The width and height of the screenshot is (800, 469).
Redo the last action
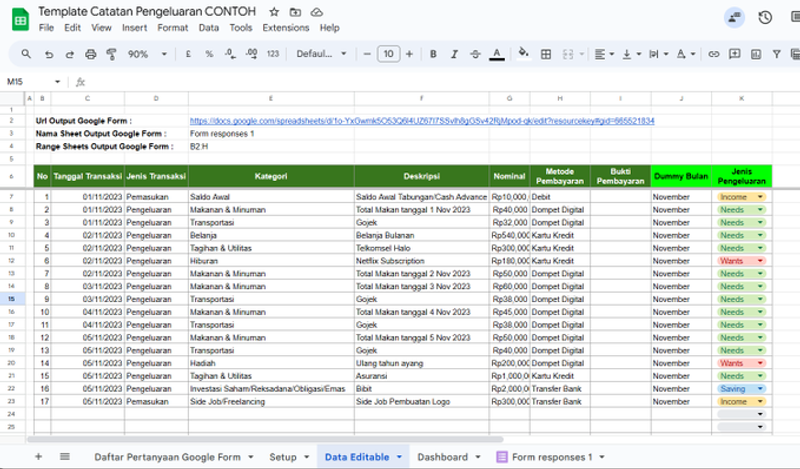(69, 54)
